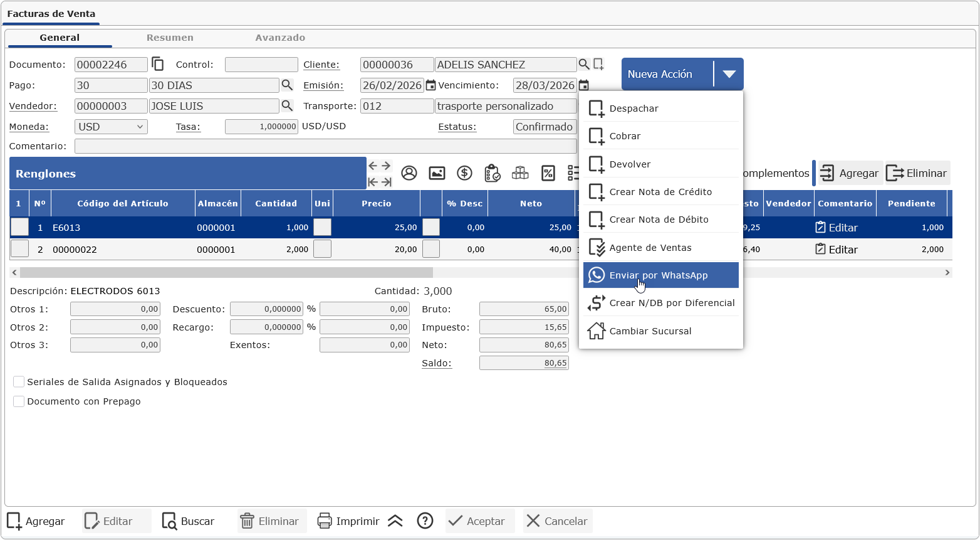Screen dimensions: 980x540
Task: Switch to the Resumen tab
Action: coord(170,38)
